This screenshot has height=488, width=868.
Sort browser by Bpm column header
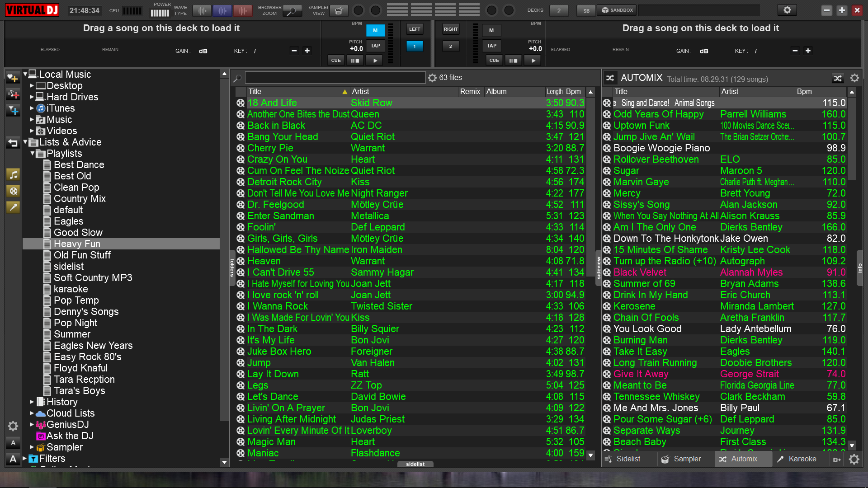(574, 91)
